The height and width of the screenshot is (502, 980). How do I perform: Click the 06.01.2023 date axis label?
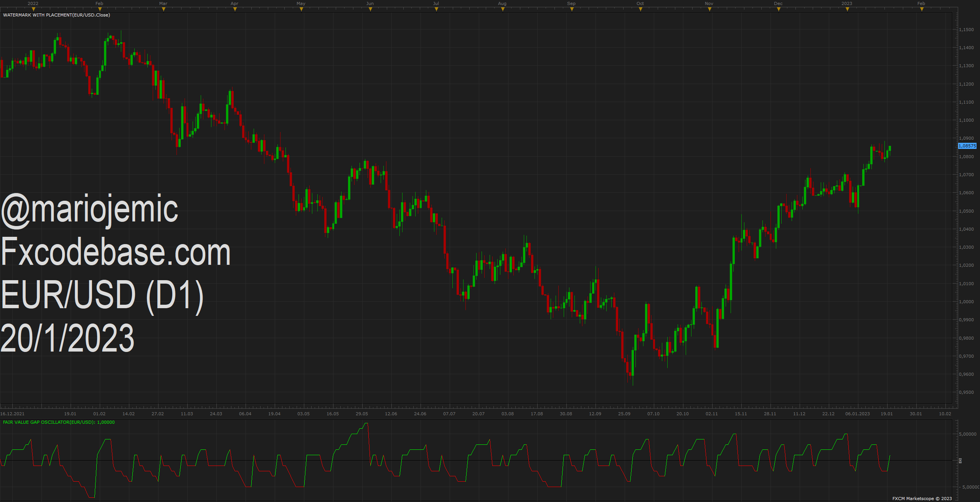coord(858,414)
